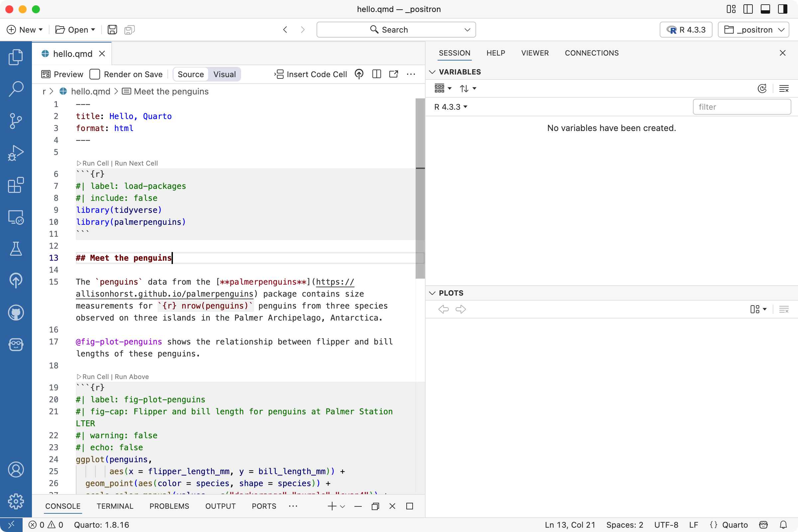The height and width of the screenshot is (532, 798).
Task: Open the GitHub Copilot icon in sidebar
Action: coord(16,313)
